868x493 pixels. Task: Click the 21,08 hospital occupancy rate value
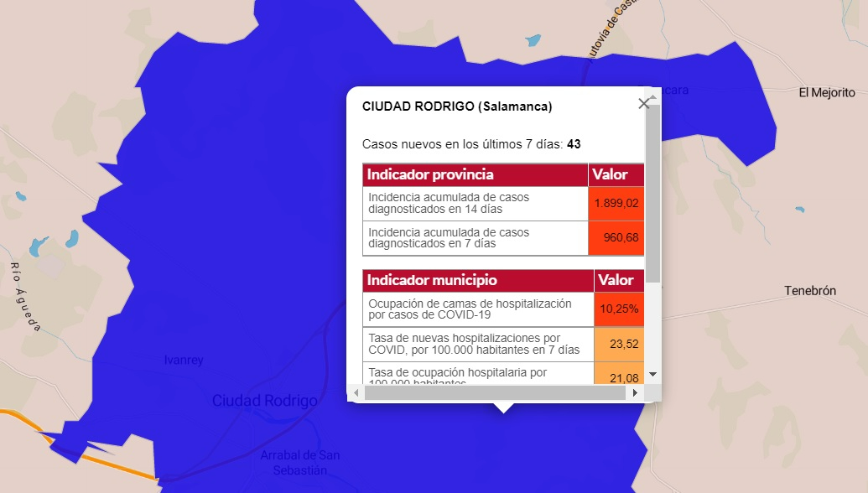click(619, 376)
